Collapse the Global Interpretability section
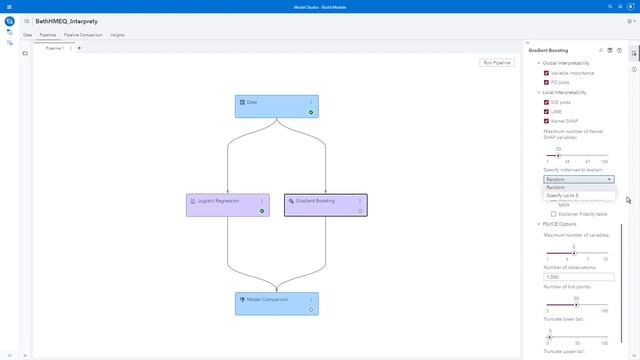This screenshot has height=360, width=640. (x=538, y=63)
